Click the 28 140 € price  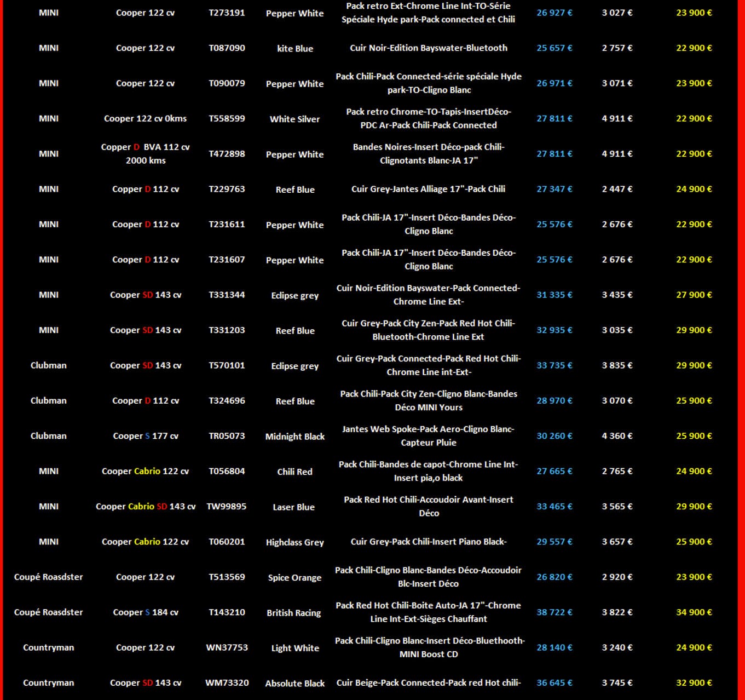[x=554, y=647]
